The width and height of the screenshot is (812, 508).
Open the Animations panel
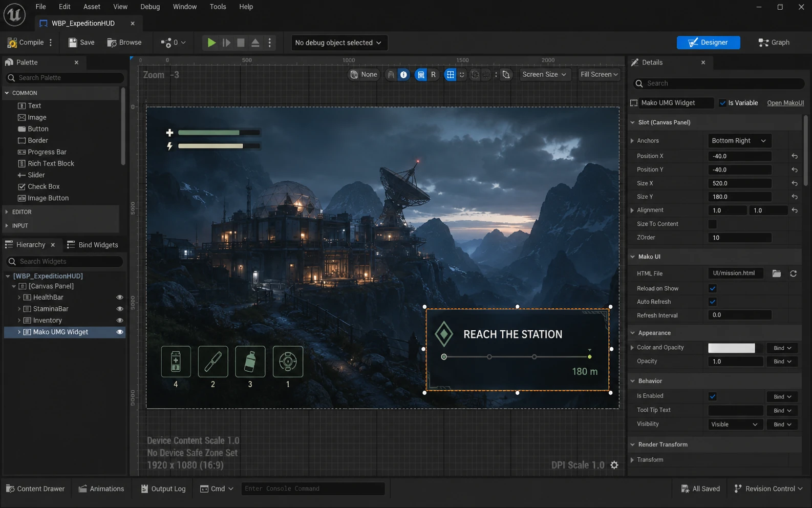tap(101, 489)
